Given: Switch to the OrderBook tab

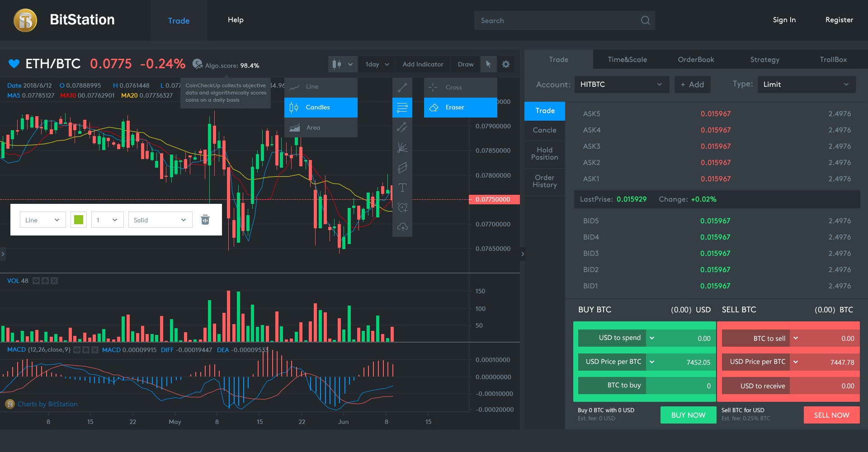Looking at the screenshot, I should [x=696, y=59].
